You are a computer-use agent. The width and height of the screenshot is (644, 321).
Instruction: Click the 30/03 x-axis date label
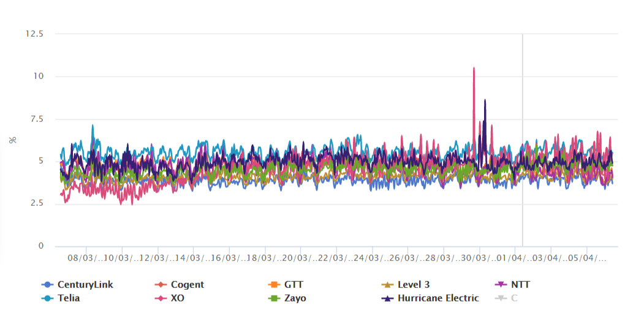pyautogui.click(x=479, y=259)
